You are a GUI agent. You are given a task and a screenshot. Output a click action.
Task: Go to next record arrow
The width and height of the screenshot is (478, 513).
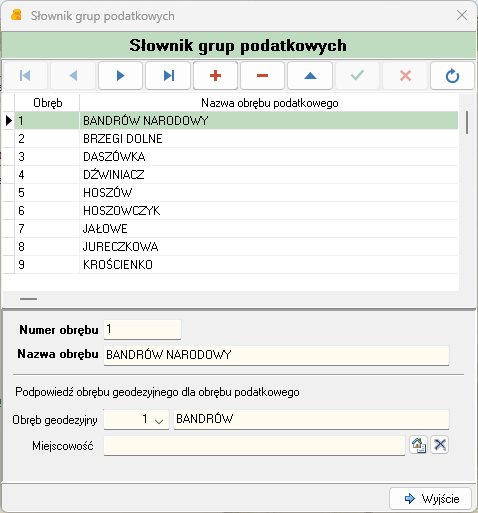[x=120, y=76]
